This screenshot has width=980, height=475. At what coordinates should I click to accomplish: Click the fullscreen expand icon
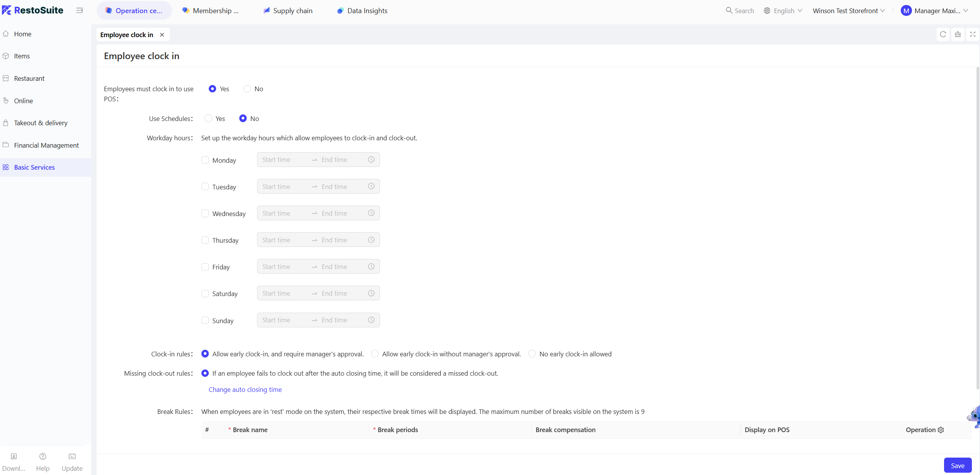973,34
